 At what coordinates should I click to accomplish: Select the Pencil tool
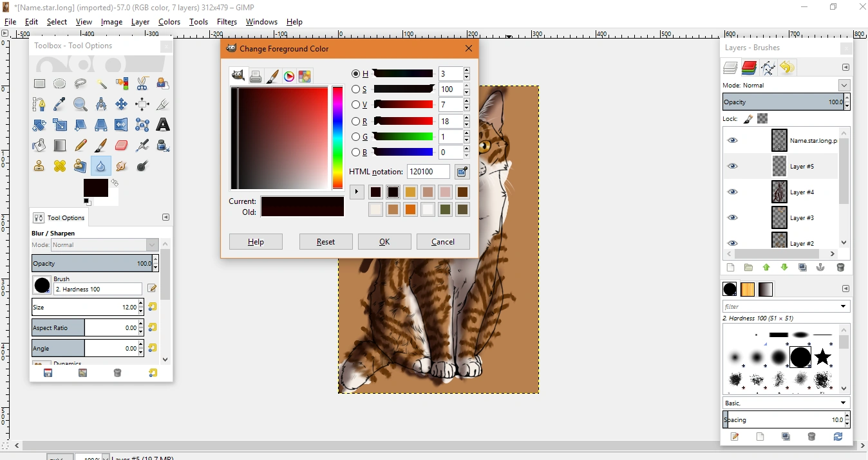pyautogui.click(x=80, y=145)
